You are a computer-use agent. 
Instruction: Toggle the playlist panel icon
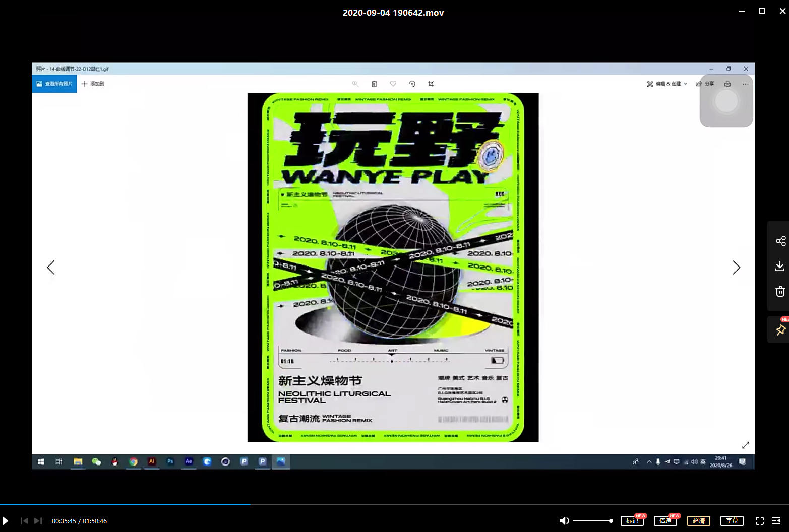coord(776,521)
